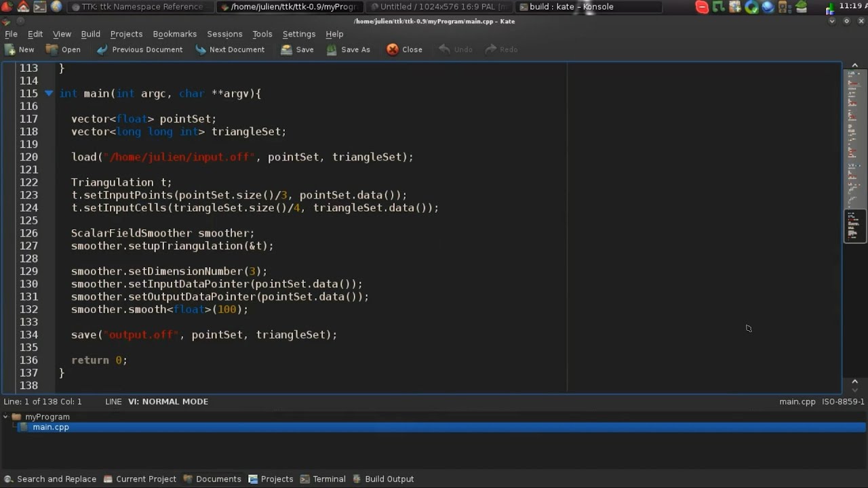Click the Redo toolbar button
Viewport: 868px width, 488px height.
(x=501, y=49)
